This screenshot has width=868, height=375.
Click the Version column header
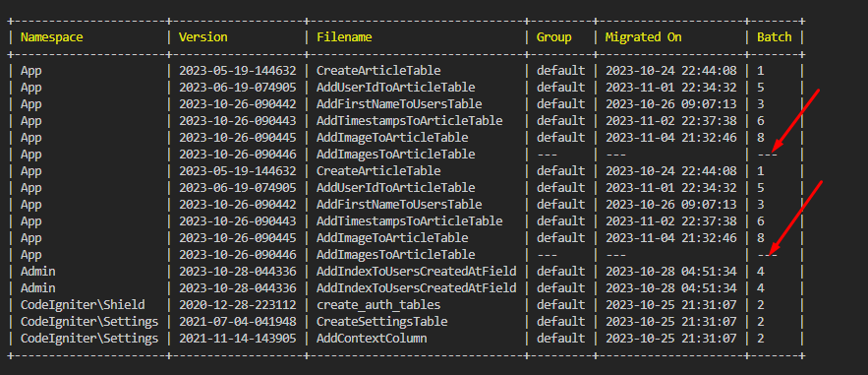click(x=203, y=37)
